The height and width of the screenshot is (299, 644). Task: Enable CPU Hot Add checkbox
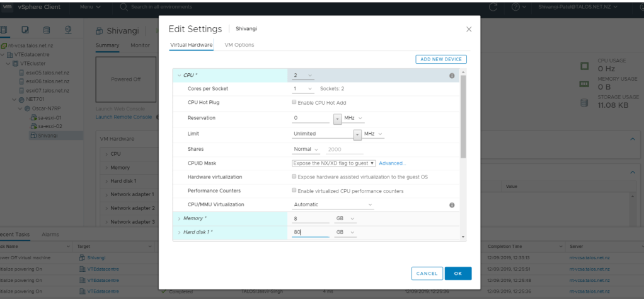click(x=294, y=102)
